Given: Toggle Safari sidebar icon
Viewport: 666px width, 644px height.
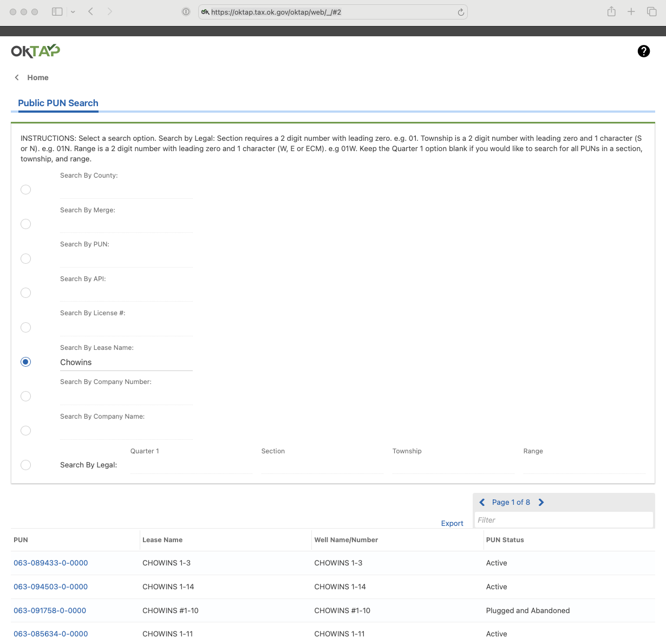Looking at the screenshot, I should tap(57, 11).
